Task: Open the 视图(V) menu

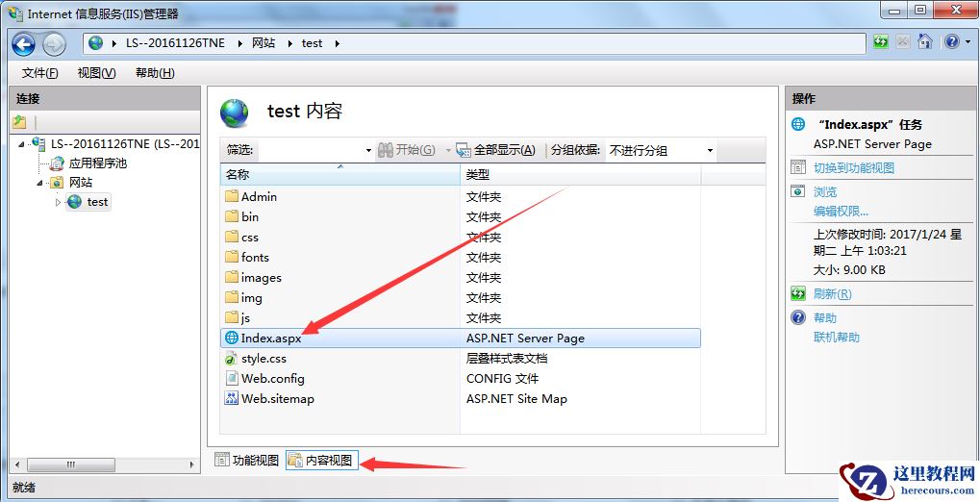Action: point(96,73)
